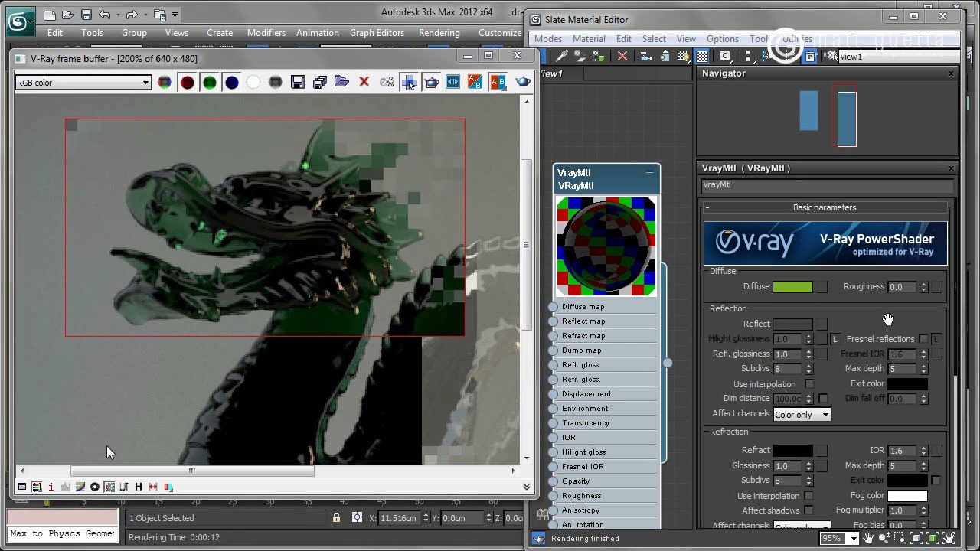Click the Refract map button next to swatch
Screen dimensions: 980x551
point(822,451)
